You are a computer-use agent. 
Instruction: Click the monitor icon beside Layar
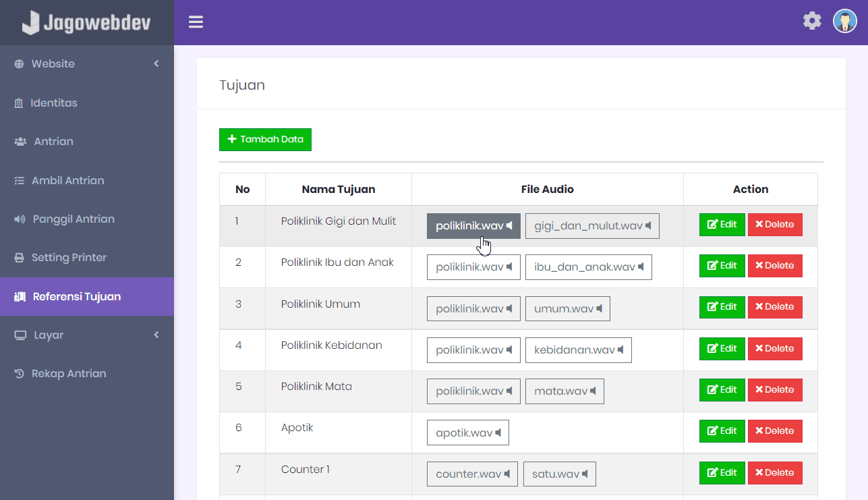pos(20,335)
